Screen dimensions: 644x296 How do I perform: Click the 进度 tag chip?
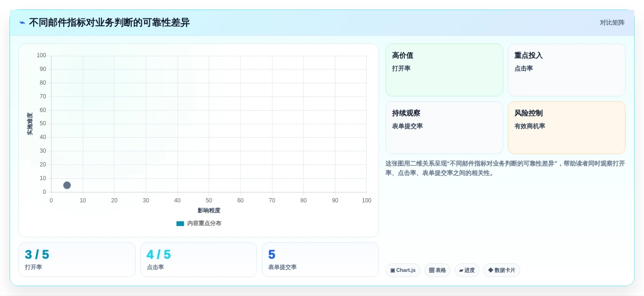point(467,270)
